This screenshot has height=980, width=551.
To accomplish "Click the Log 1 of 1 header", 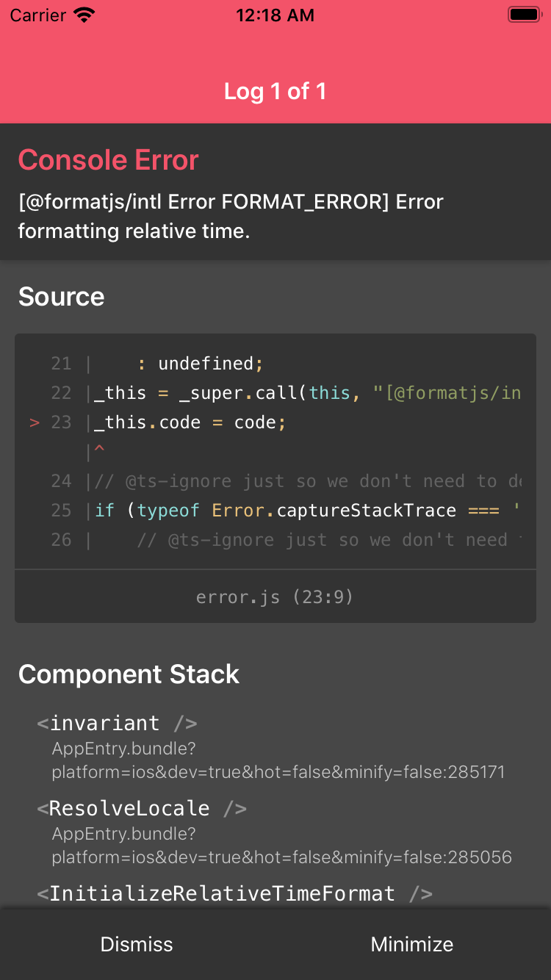I will [x=275, y=90].
